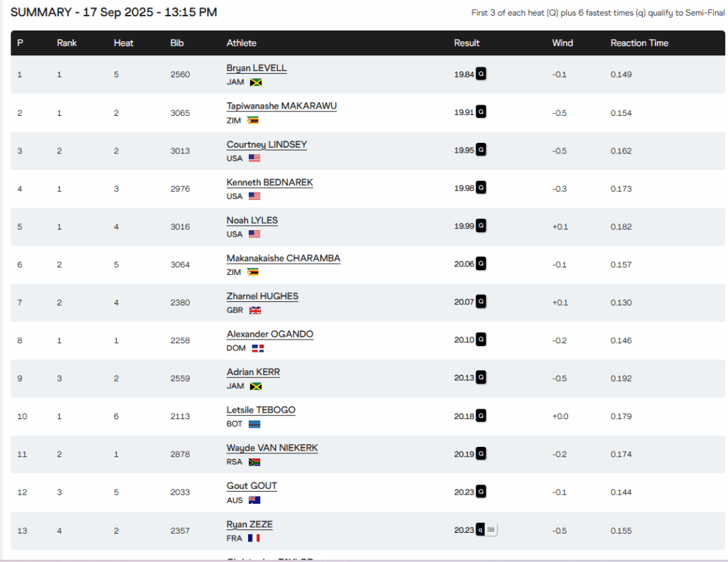Viewport: 728px width, 562px height.
Task: Open Makanakaishe CHARAMBA athlete link
Action: pos(283,259)
